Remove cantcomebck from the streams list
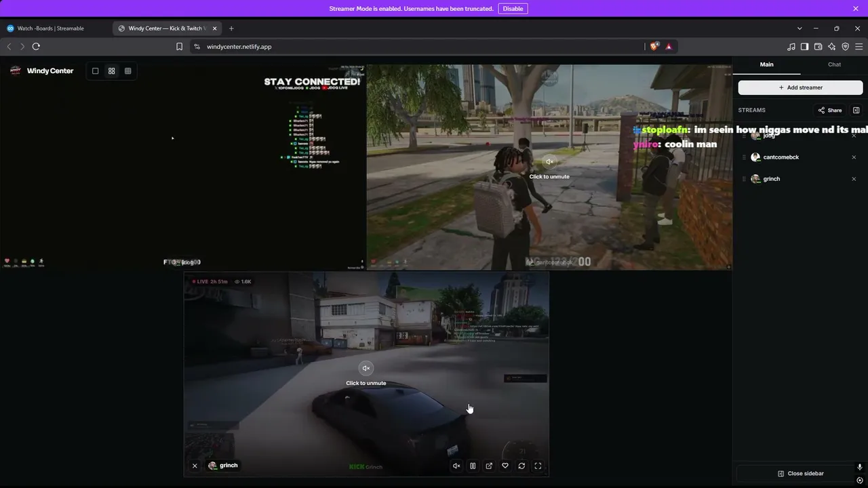868x488 pixels. pos(854,157)
